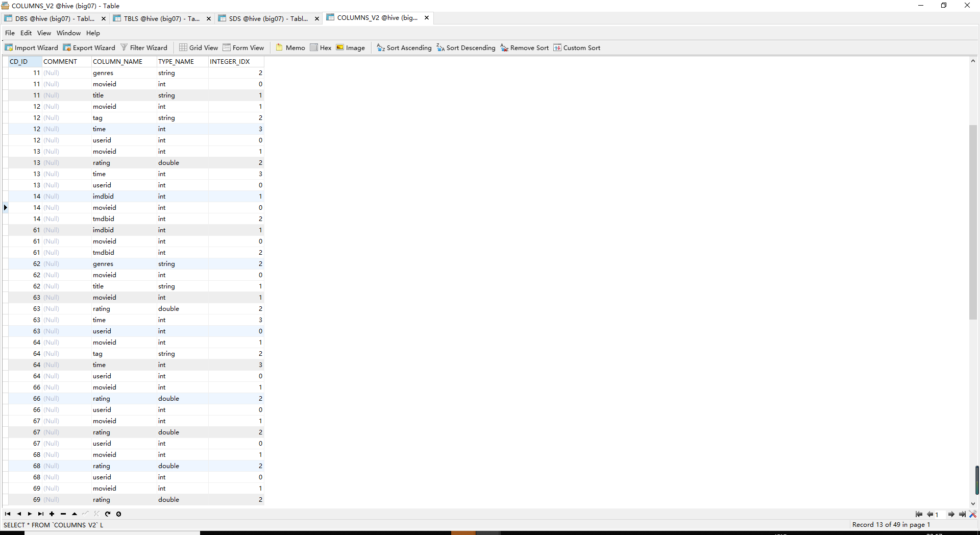Screen dimensions: 980x535
Task: Open the Import Wizard
Action: coord(31,47)
